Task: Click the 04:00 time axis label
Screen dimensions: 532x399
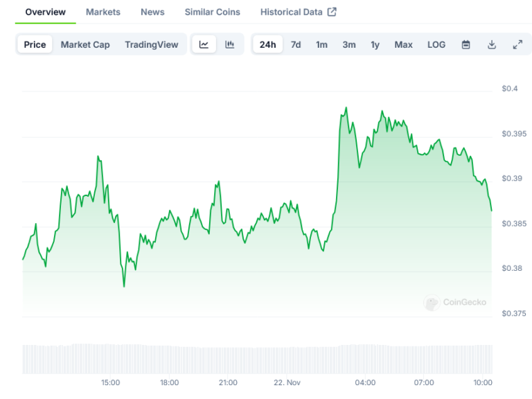Action: [365, 382]
